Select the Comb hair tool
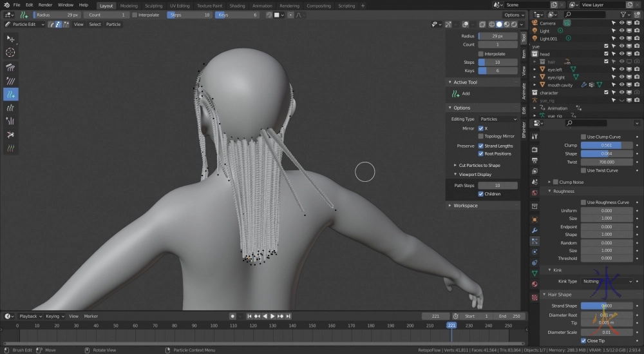 (x=10, y=68)
